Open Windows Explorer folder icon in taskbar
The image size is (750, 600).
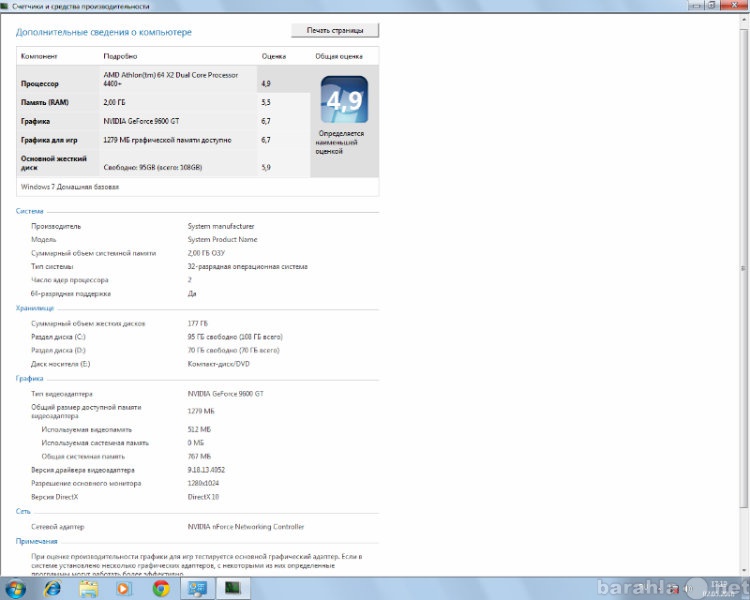click(x=89, y=589)
